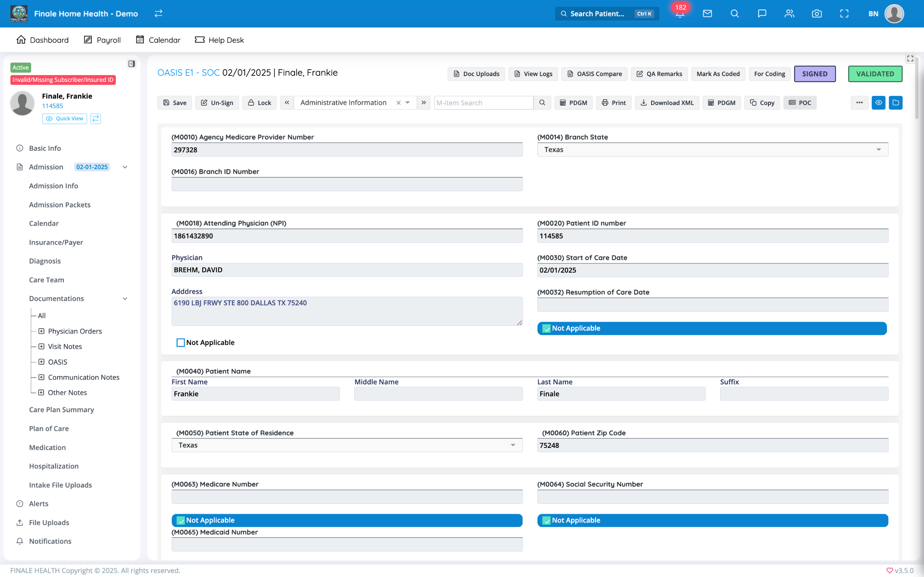Screen dimensions: 924x577
Task: Click the blue folder icon button
Action: click(x=895, y=103)
